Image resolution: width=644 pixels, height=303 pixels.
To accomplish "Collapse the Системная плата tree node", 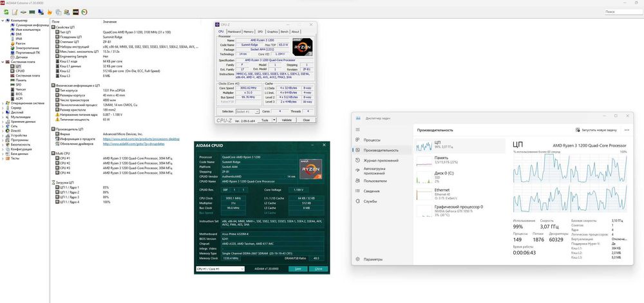I will click(x=2, y=62).
